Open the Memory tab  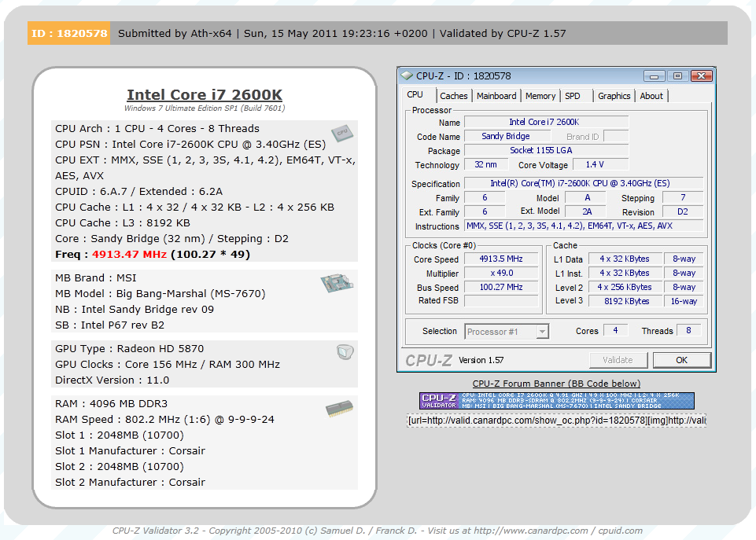point(540,96)
